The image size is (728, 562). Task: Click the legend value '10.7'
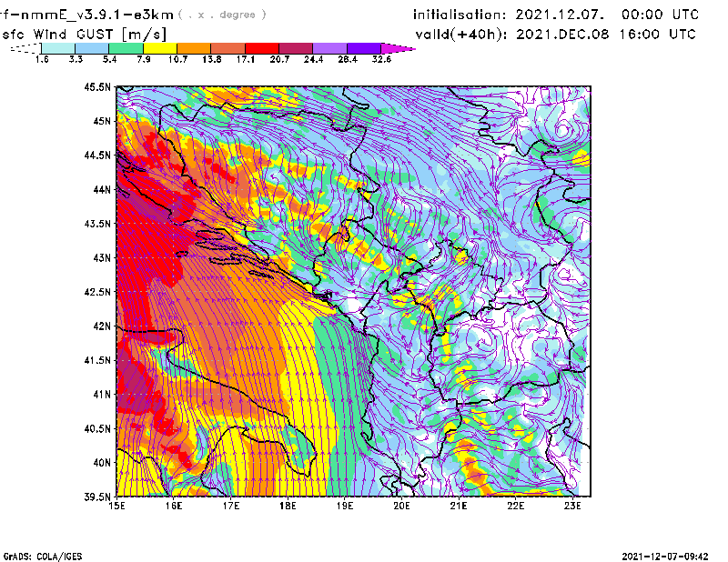177,59
